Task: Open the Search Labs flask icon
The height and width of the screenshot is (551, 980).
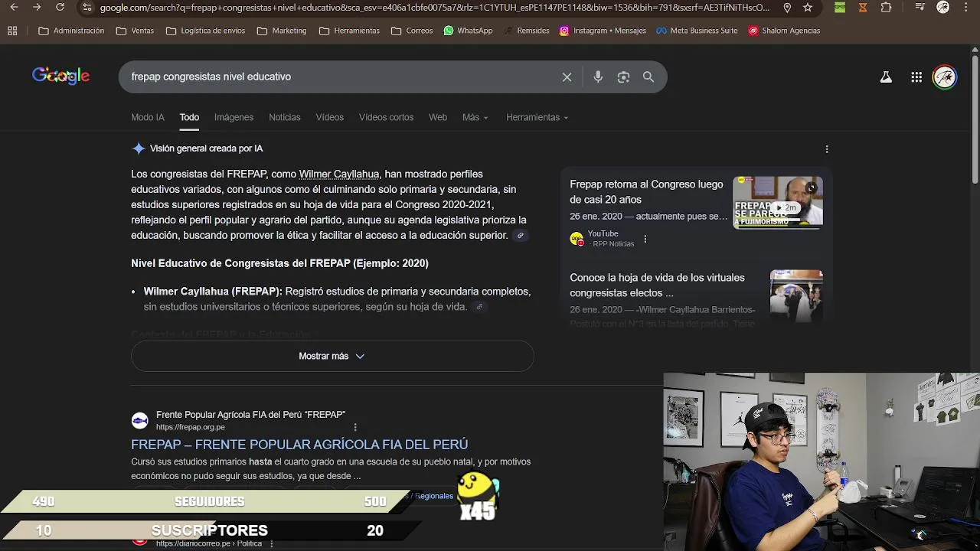Action: pyautogui.click(x=886, y=77)
